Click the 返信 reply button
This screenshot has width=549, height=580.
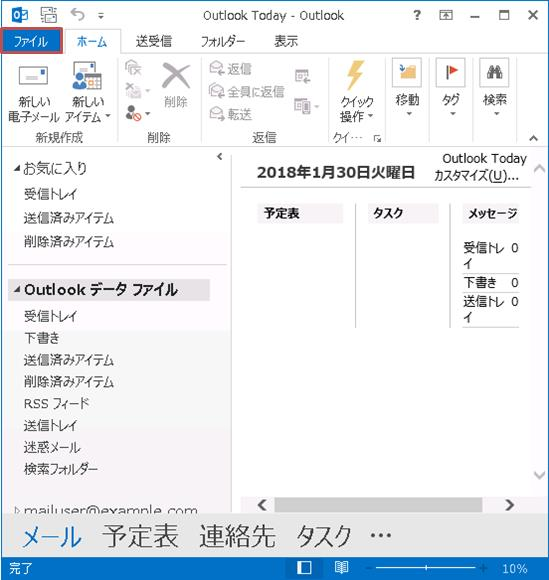[x=230, y=68]
